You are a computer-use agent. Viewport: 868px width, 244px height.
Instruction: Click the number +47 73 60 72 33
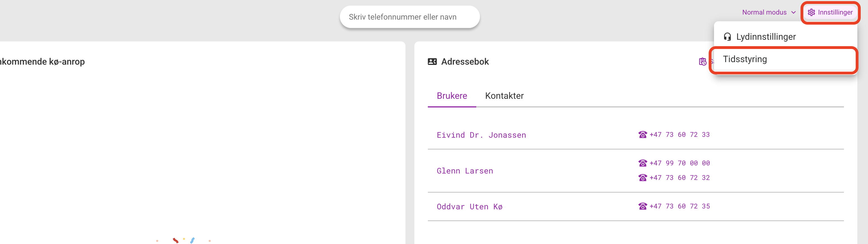[680, 135]
